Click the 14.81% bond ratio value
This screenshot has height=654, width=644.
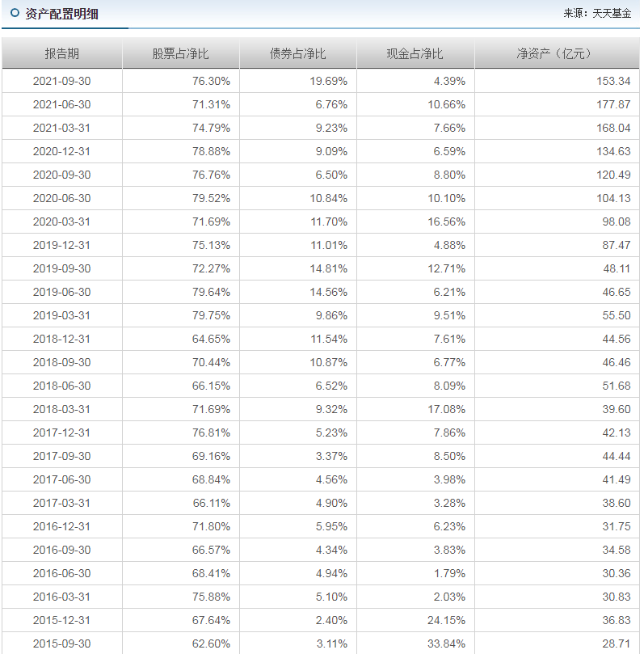pyautogui.click(x=328, y=268)
